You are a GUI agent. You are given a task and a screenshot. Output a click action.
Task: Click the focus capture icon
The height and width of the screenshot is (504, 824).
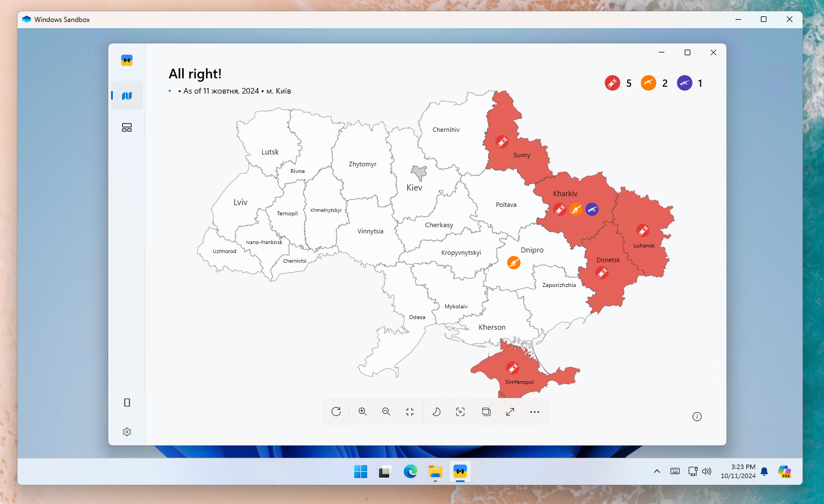coord(460,412)
